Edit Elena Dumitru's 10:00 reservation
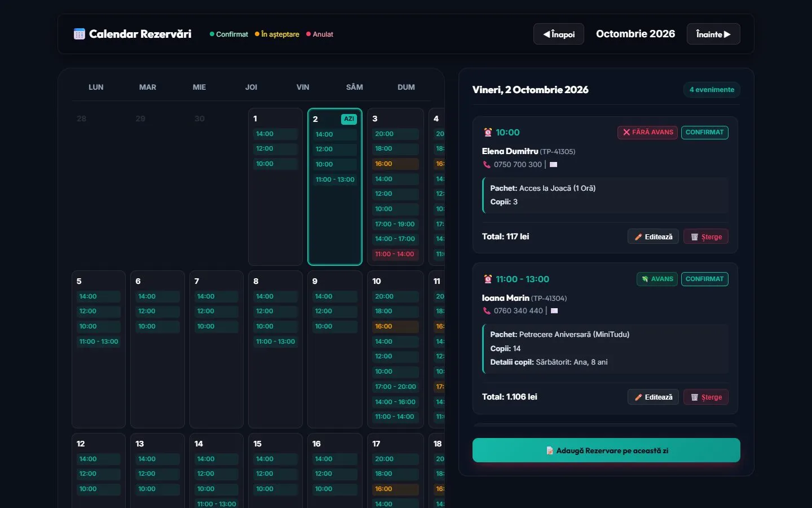The image size is (812, 508). tap(653, 237)
